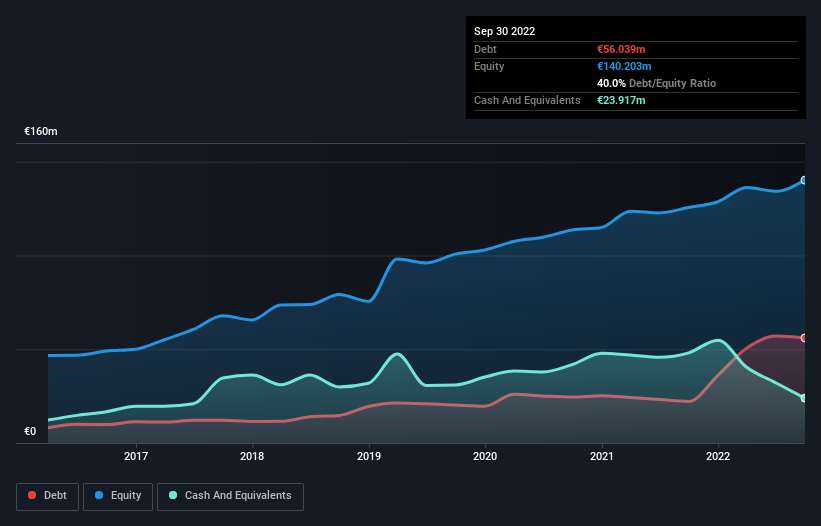This screenshot has height=526, width=821.
Task: Click the Cash And Equivalents tooltip label
Action: point(527,100)
